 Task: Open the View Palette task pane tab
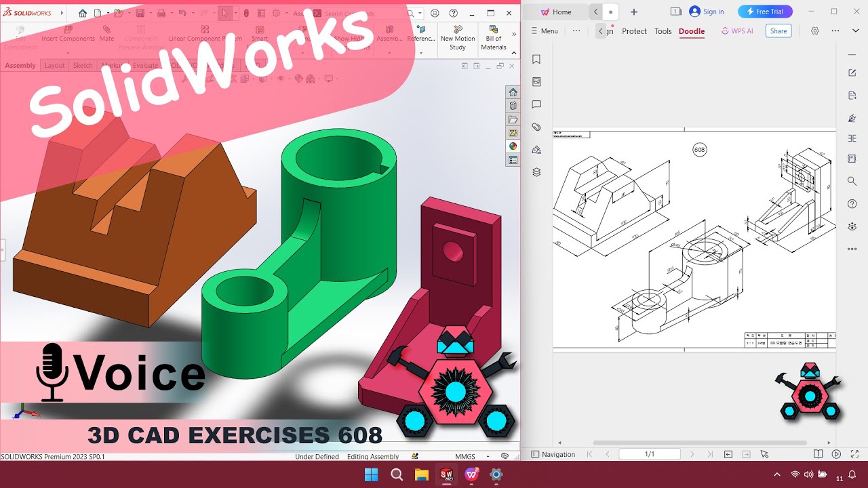point(513,133)
